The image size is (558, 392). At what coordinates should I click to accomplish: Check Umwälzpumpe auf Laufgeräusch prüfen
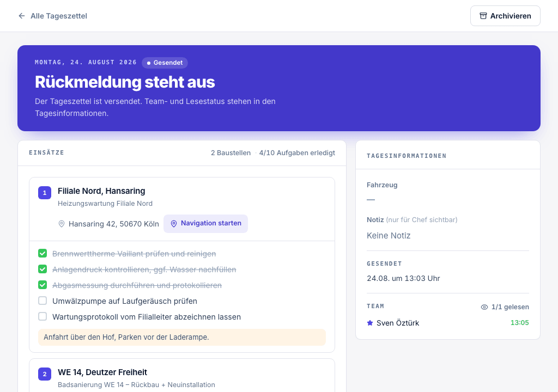43,301
